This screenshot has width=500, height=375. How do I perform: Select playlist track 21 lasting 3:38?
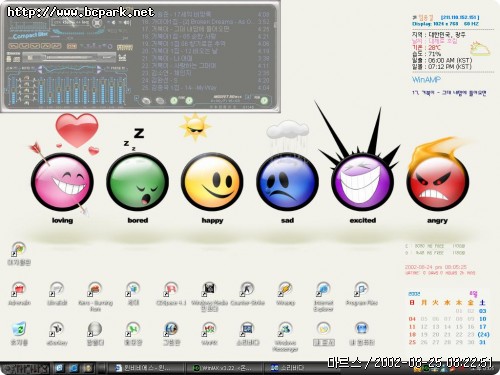point(206,58)
